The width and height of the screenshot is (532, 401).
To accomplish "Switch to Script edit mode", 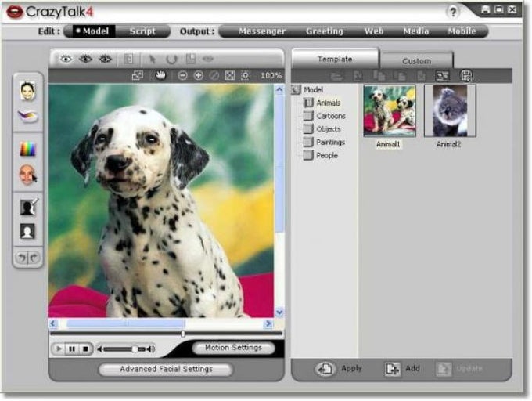I will point(142,31).
